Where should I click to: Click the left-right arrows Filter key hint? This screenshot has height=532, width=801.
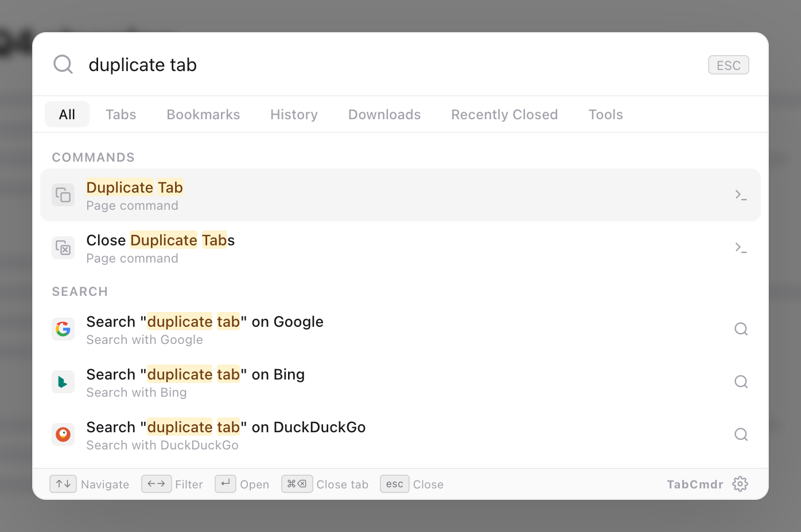[x=156, y=484]
